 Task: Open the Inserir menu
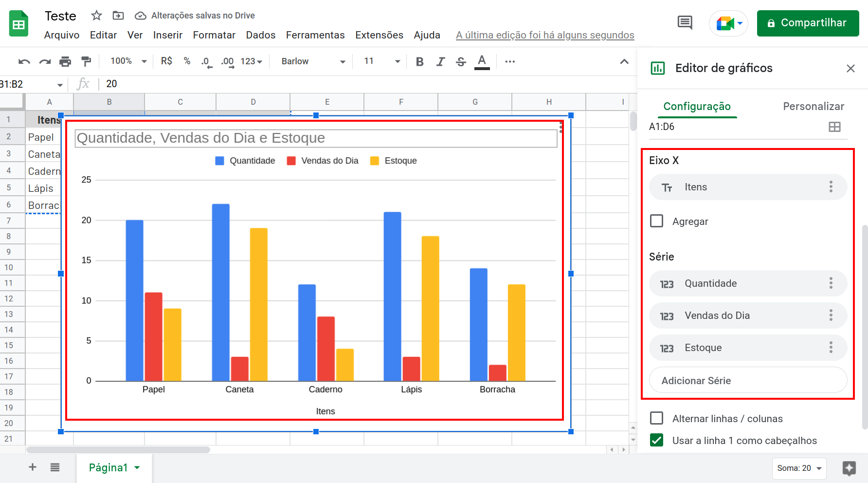[167, 35]
